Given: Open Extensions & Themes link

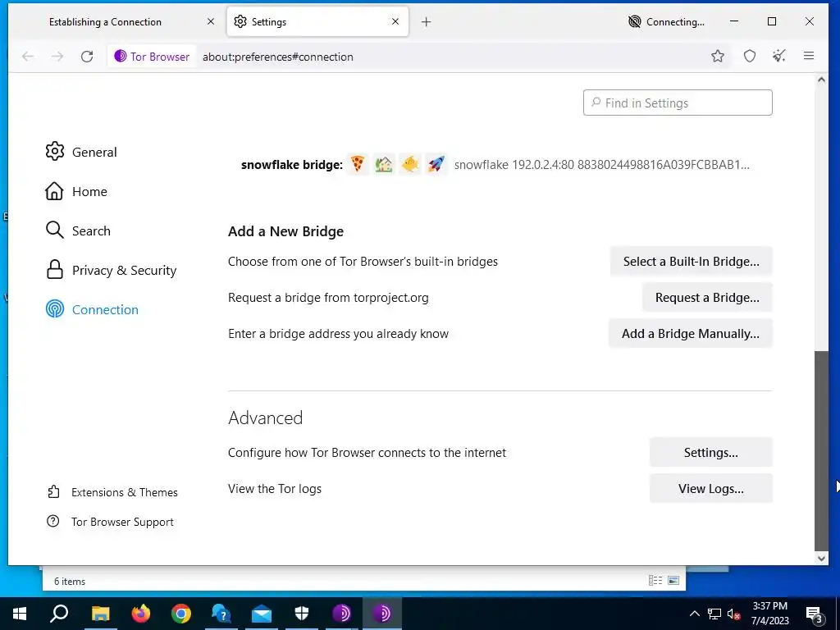Looking at the screenshot, I should (112, 492).
